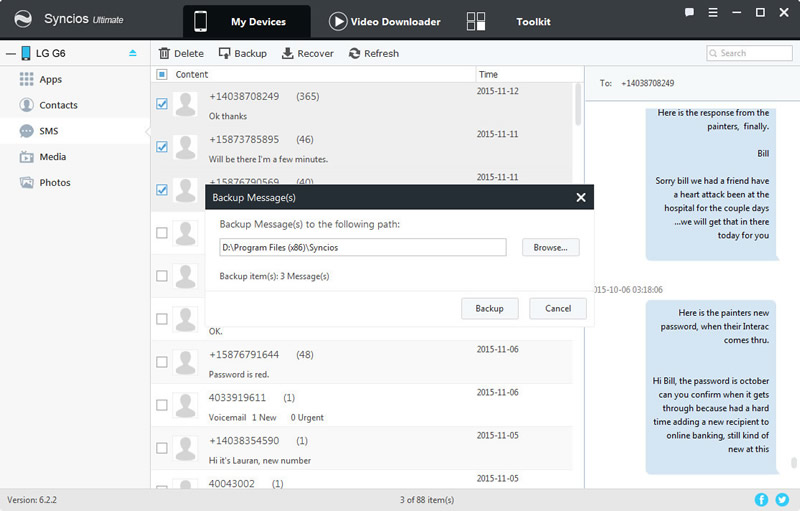Screen dimensions: 800x511
Task: Uncheck the third checked conversation (2015-11-11)
Action: pos(162,190)
